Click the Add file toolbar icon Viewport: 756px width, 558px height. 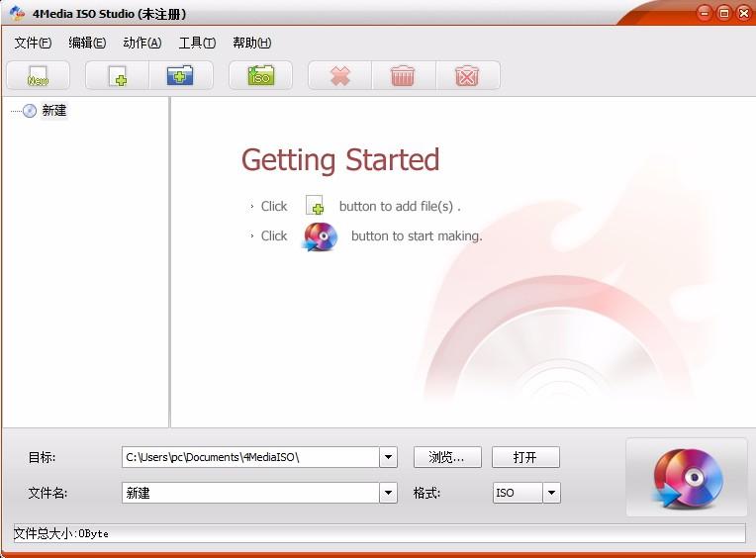click(x=118, y=76)
